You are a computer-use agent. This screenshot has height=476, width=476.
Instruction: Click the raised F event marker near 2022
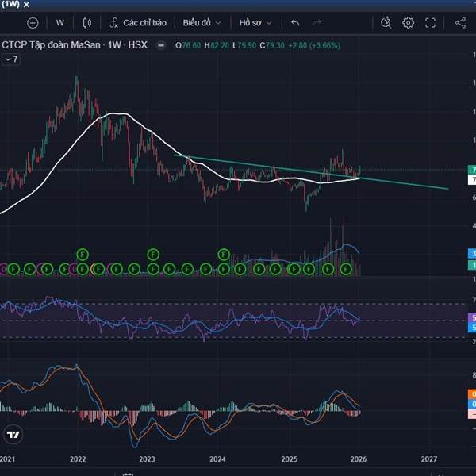pyautogui.click(x=82, y=255)
